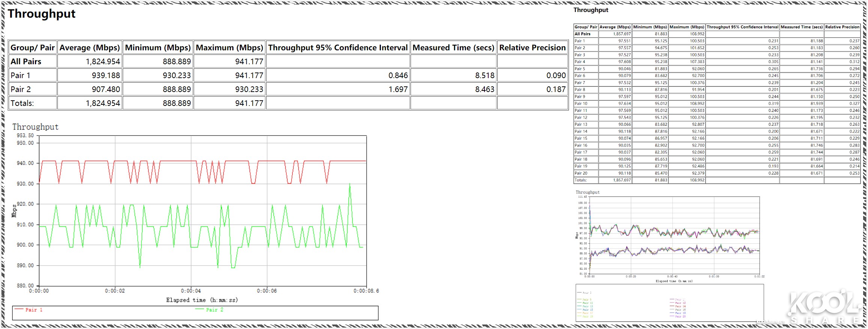The width and height of the screenshot is (868, 329).
Task: Select minimum value 94.675
Action: pyautogui.click(x=661, y=48)
